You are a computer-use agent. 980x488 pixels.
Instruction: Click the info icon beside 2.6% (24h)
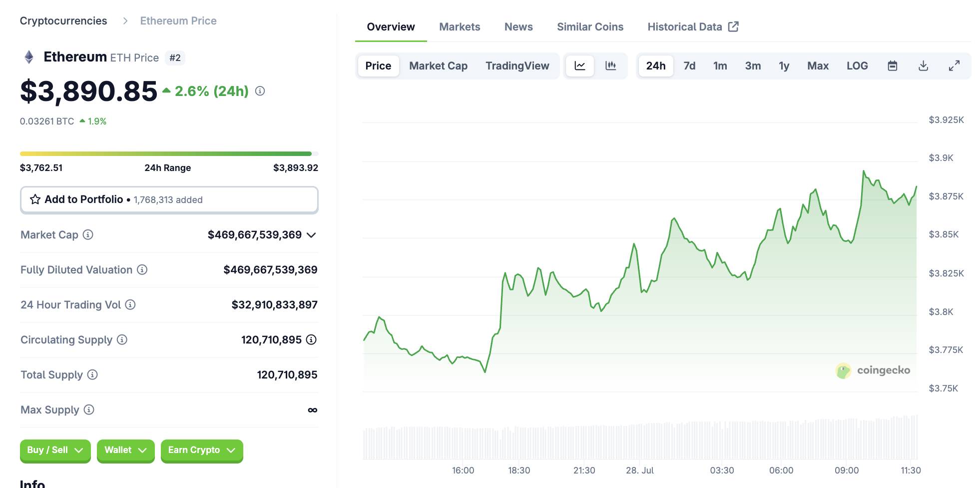(260, 91)
